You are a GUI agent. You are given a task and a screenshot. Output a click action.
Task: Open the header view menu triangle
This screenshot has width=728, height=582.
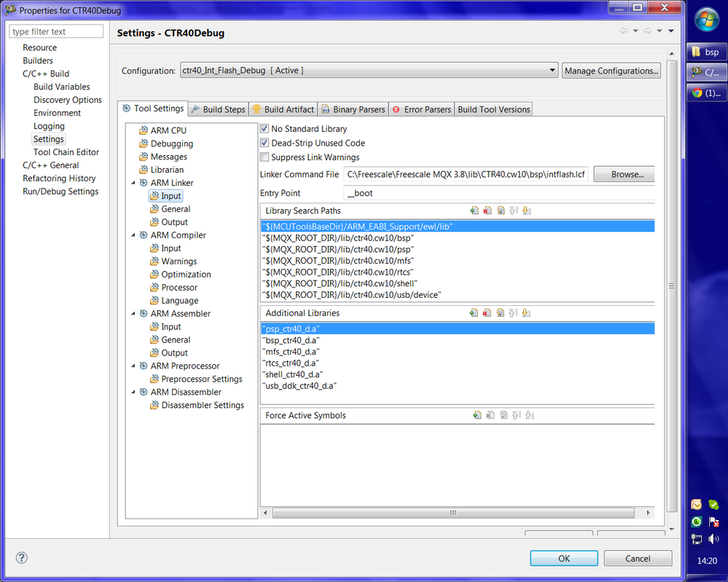(671, 31)
